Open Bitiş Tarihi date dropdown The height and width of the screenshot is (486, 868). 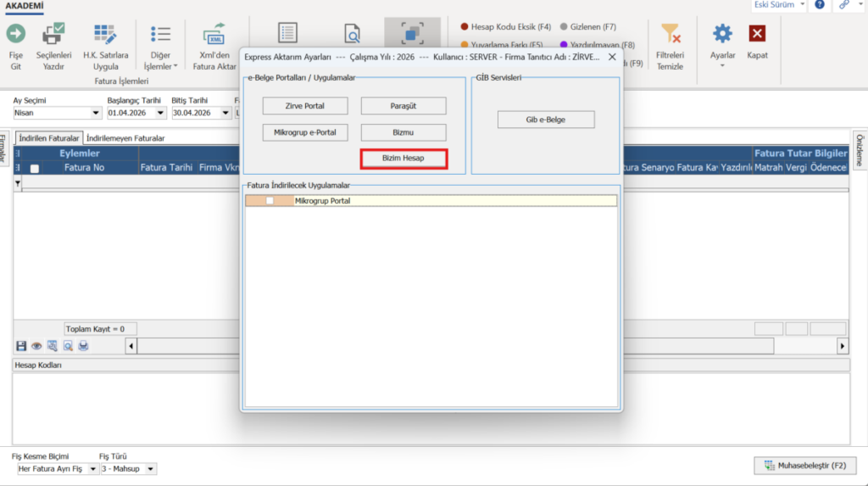225,113
